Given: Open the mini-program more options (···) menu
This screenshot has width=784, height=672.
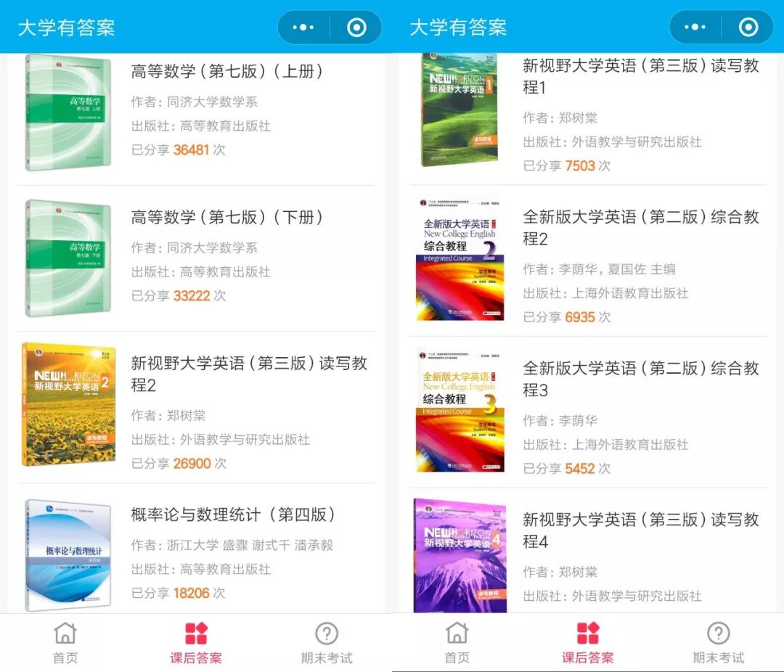Looking at the screenshot, I should (x=302, y=25).
